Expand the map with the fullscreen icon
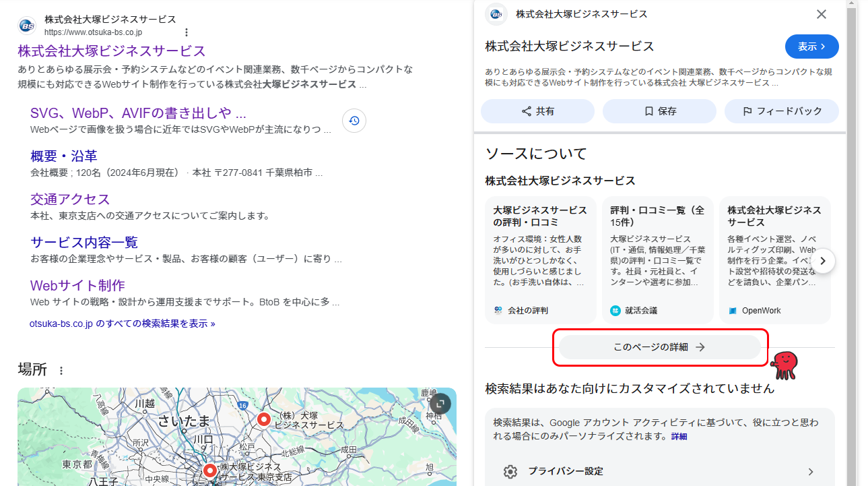The image size is (868, 486). click(440, 404)
